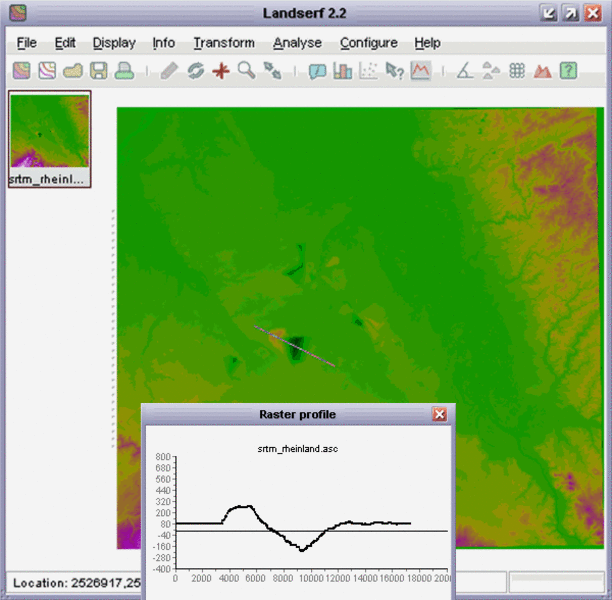This screenshot has width=612, height=600.
Task: Click the red peaks surface icon
Action: 543,71
